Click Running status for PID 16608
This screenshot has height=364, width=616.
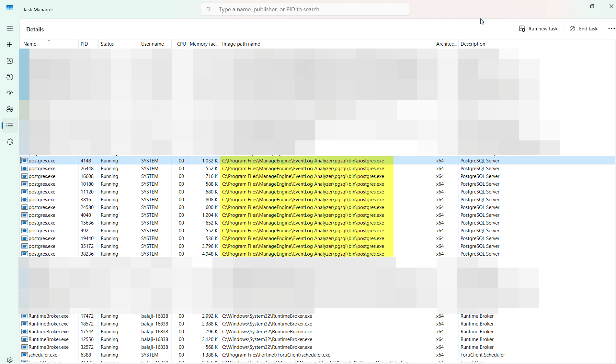(x=109, y=176)
